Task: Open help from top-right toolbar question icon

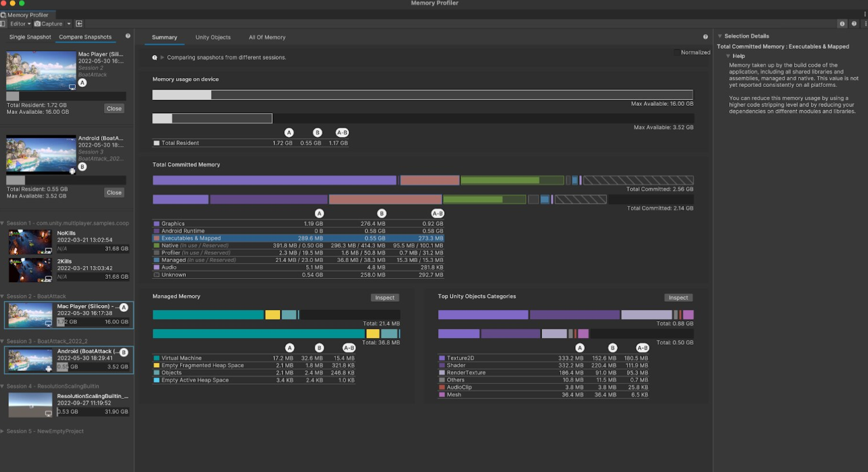Action: point(854,24)
